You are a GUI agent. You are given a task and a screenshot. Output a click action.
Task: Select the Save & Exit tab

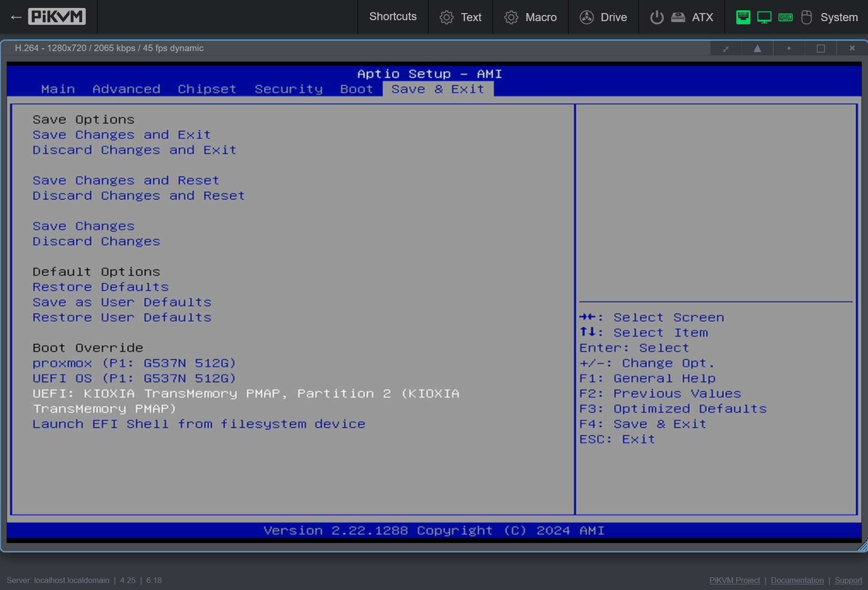click(438, 89)
